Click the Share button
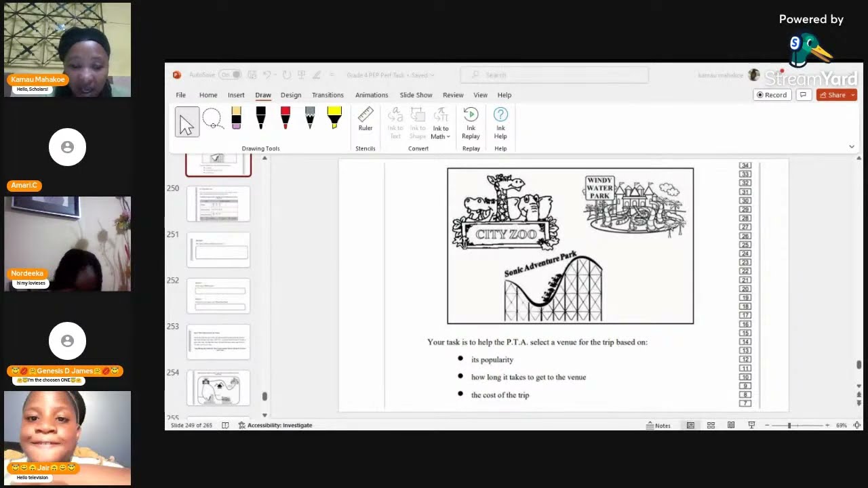 (833, 95)
